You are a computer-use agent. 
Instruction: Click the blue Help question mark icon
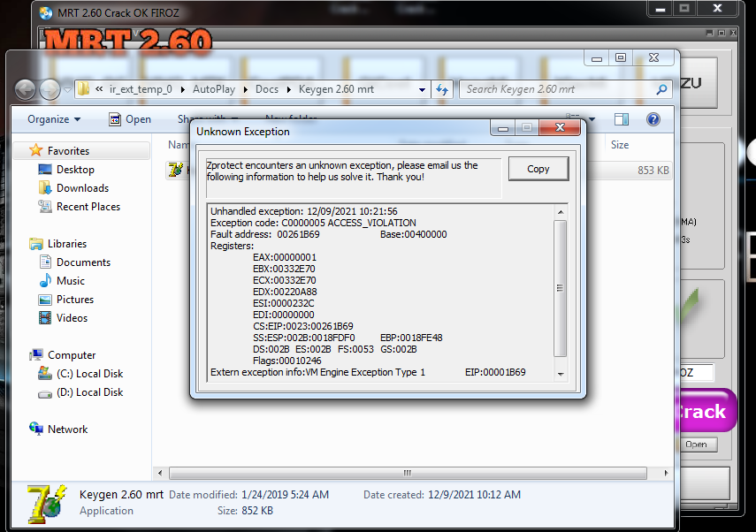tap(653, 119)
